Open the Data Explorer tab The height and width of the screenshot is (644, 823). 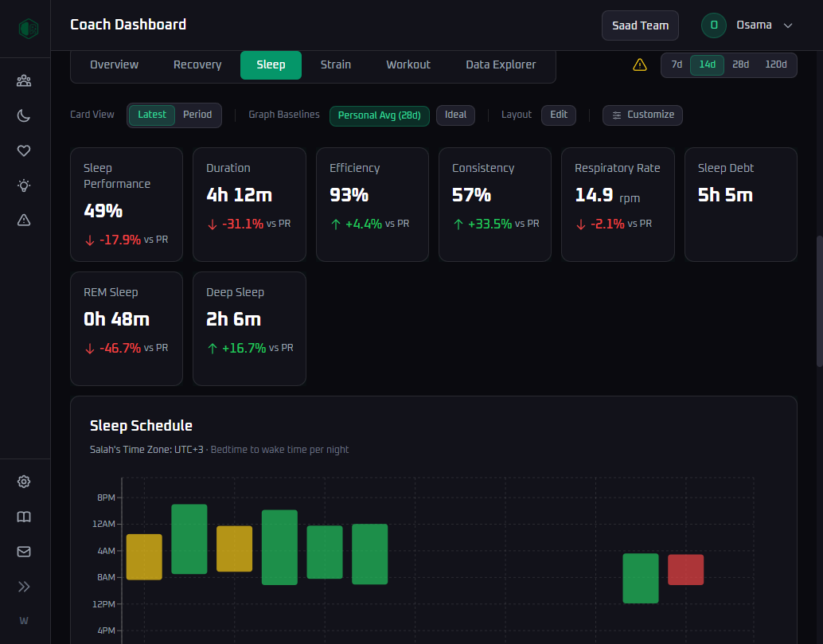501,65
